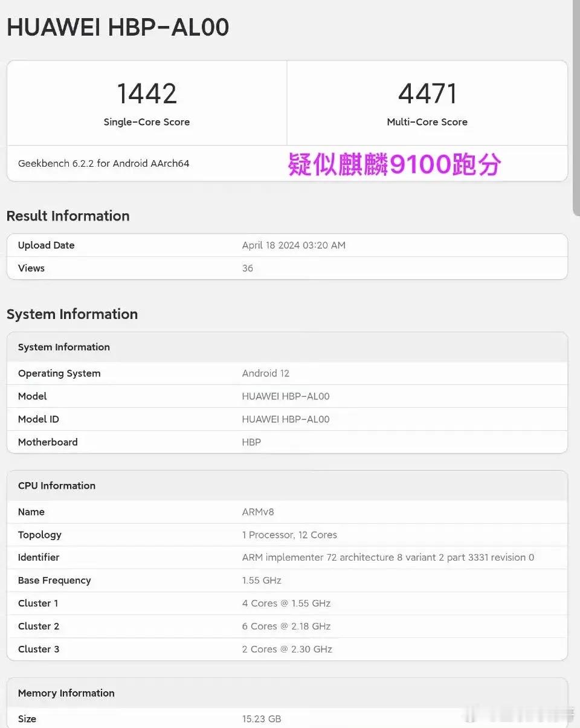Image resolution: width=580 pixels, height=728 pixels.
Task: Select the memory Size label
Action: click(27, 719)
